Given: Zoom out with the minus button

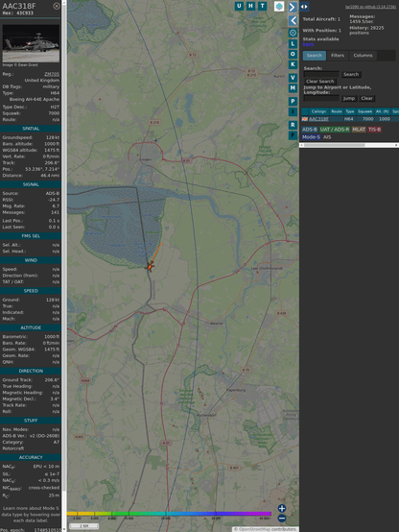Looking at the screenshot, I should 282,519.
